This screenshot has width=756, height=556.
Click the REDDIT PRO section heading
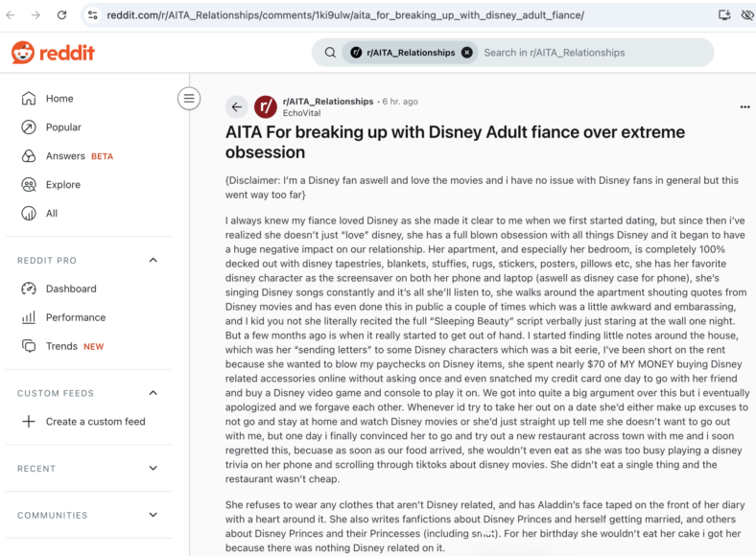47,261
